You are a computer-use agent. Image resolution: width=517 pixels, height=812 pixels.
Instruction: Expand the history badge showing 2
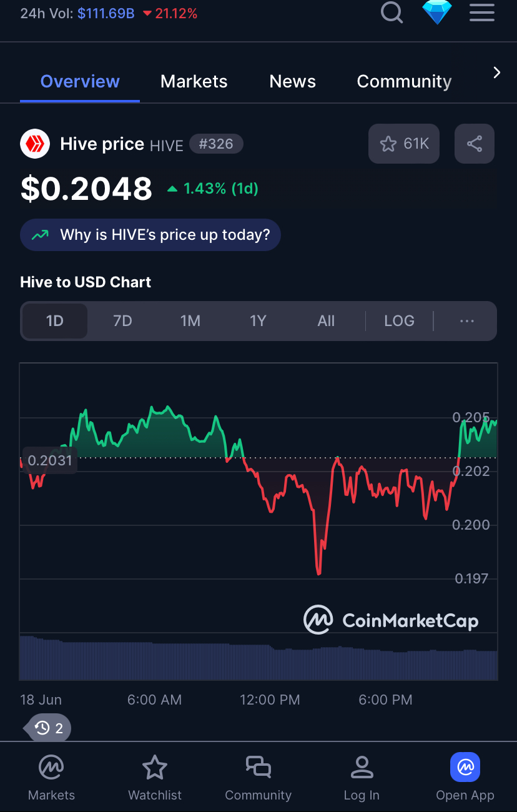click(x=50, y=728)
